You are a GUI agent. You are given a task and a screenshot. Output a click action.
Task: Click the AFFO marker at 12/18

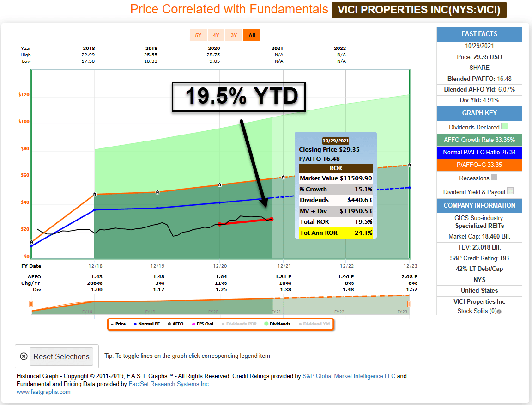tap(95, 194)
